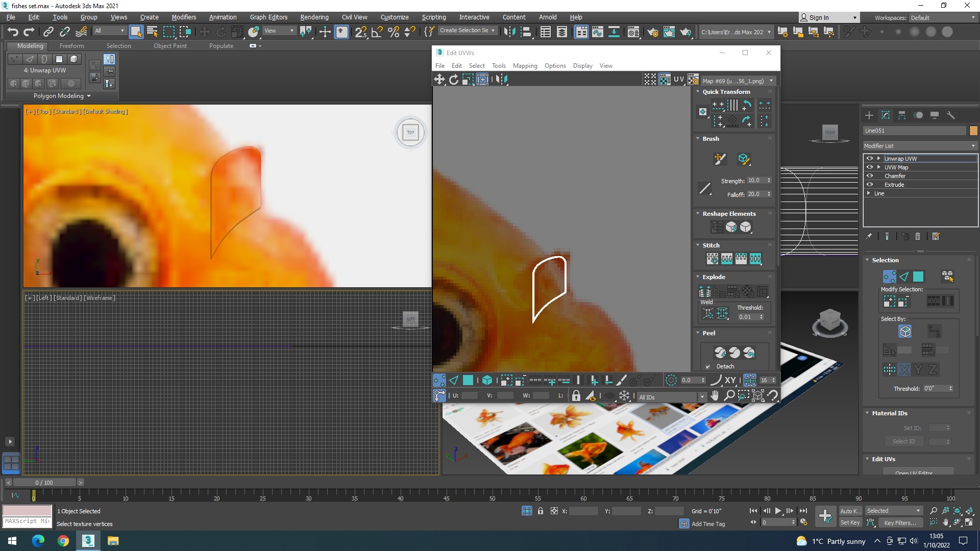The image size is (980, 551).
Task: Click the Key Filters button
Action: tap(900, 522)
